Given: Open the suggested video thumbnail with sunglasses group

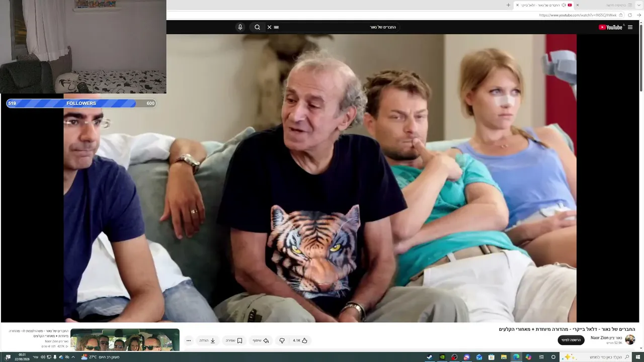Looking at the screenshot, I should click(125, 340).
